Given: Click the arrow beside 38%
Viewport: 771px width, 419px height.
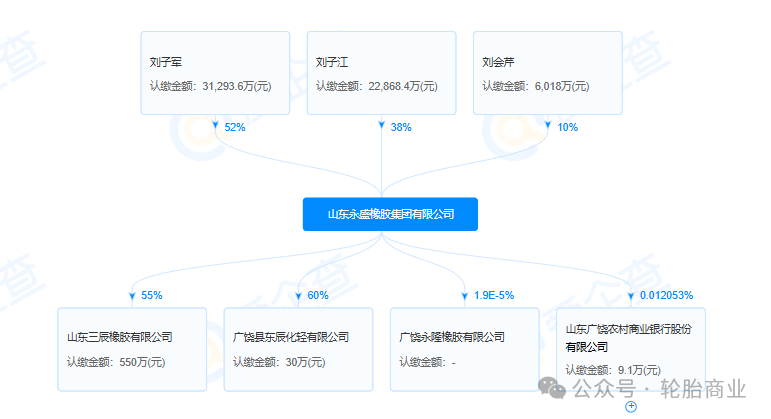Looking at the screenshot, I should pyautogui.click(x=382, y=125).
